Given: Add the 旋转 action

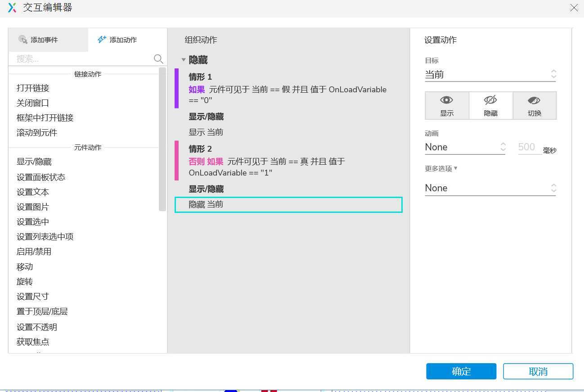Looking at the screenshot, I should 25,282.
